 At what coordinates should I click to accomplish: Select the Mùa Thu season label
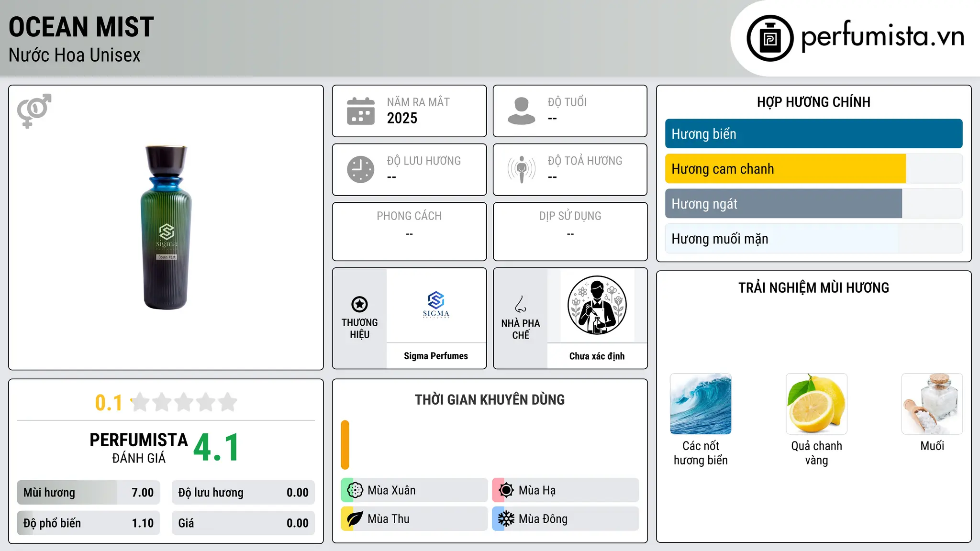click(389, 519)
